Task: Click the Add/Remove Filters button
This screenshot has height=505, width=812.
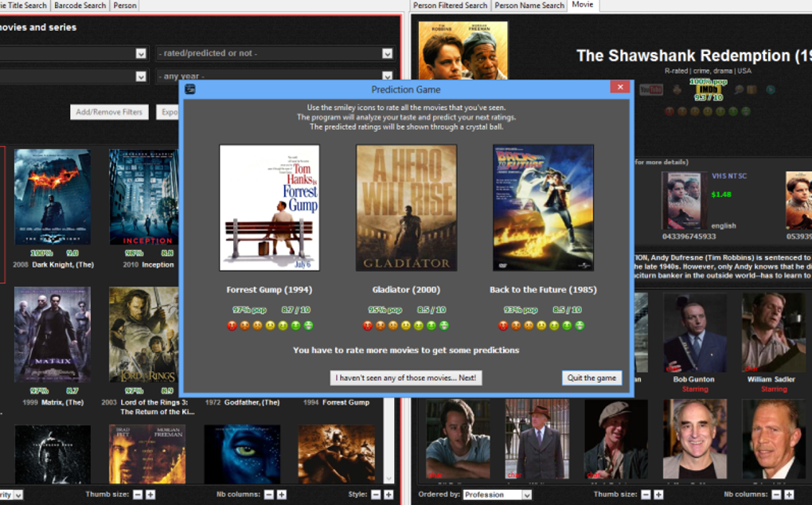Action: coord(109,112)
